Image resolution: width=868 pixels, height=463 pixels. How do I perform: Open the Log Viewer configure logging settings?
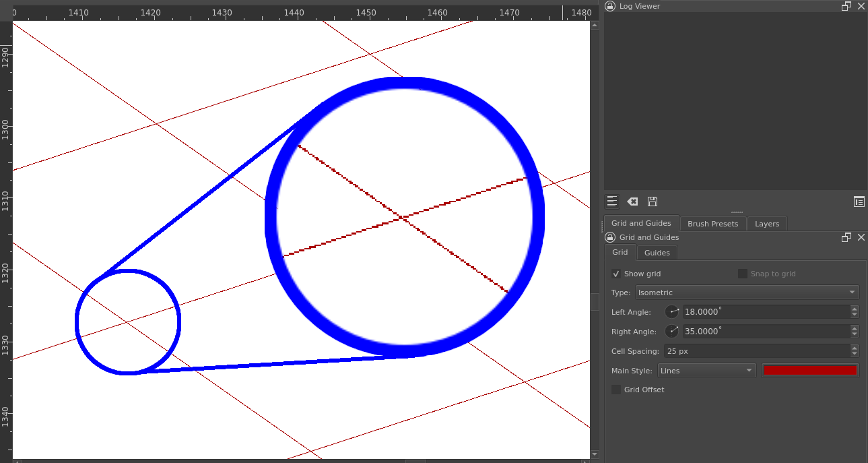click(859, 202)
